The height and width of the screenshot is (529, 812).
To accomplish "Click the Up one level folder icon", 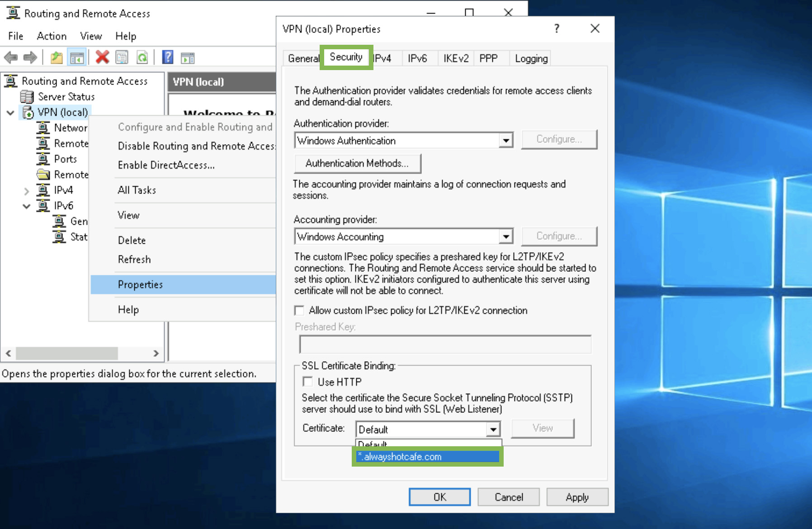I will pyautogui.click(x=57, y=57).
